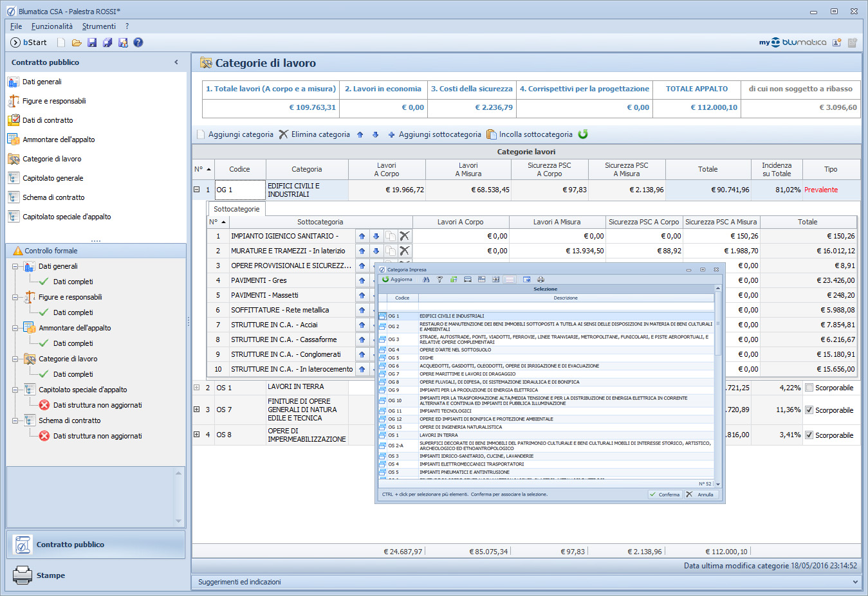This screenshot has width=868, height=596.
Task: Collapse the Contratto pubblico side panel
Action: (x=176, y=62)
